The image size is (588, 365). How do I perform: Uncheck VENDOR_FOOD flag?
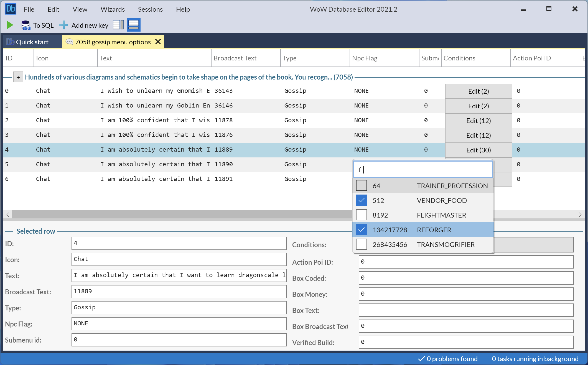tap(361, 200)
